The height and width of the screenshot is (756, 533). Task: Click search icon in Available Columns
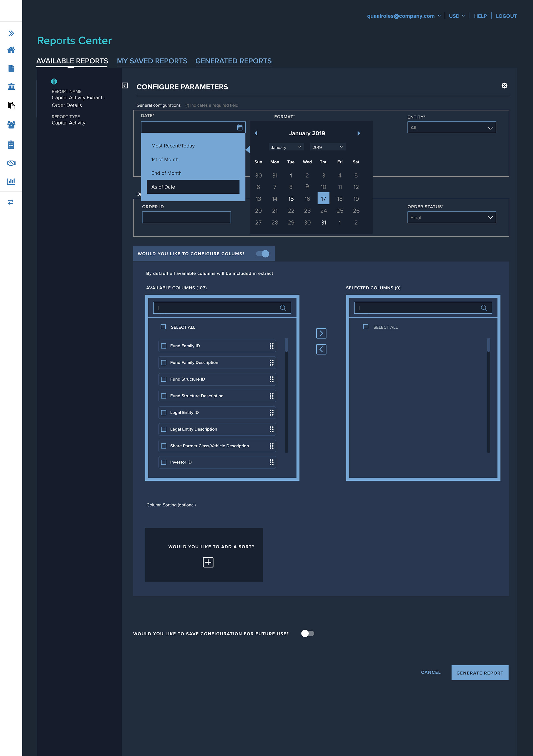(x=283, y=308)
